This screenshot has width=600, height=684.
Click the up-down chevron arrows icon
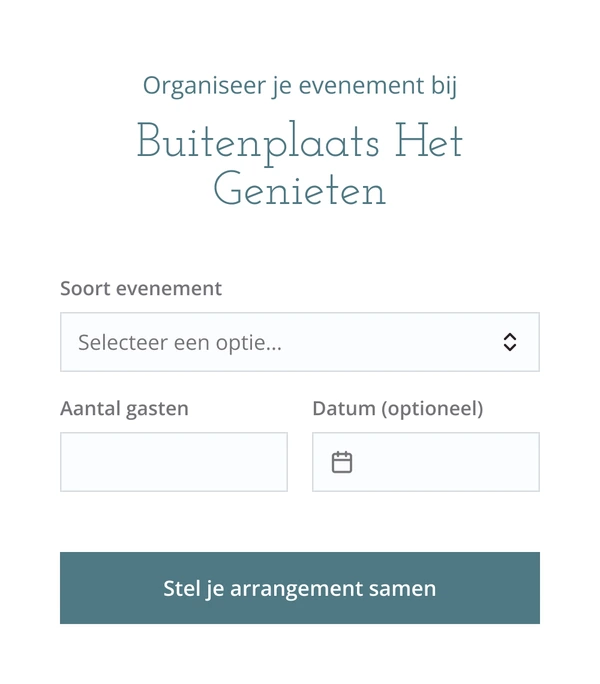(x=510, y=342)
